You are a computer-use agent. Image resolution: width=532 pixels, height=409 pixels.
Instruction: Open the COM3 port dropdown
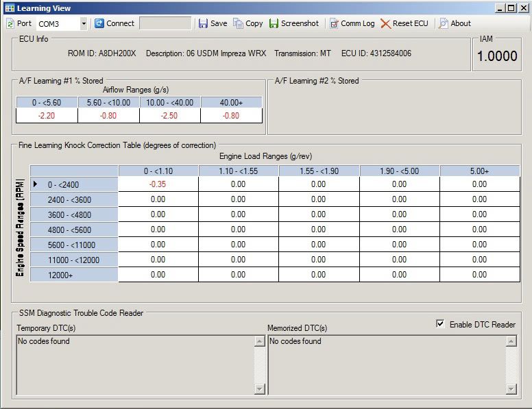coord(84,23)
